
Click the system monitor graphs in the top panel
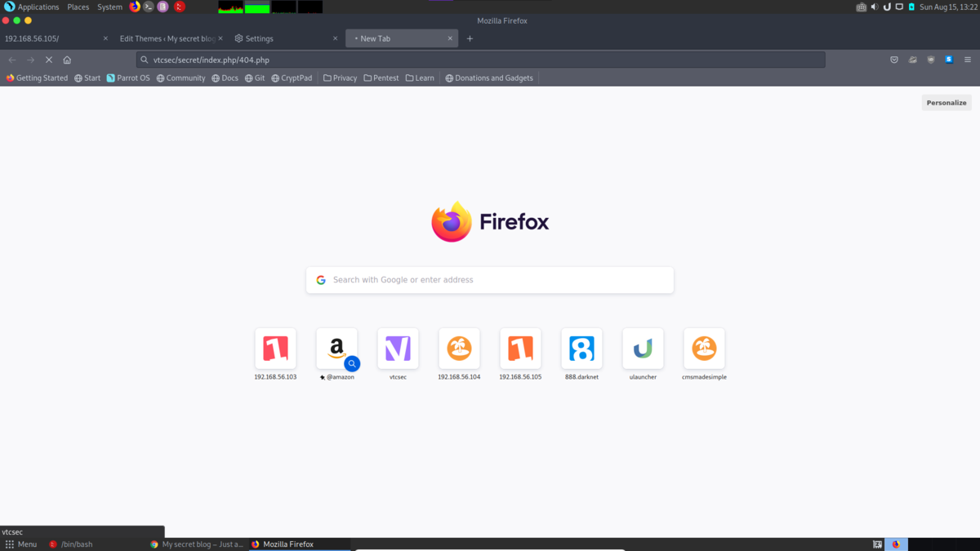pyautogui.click(x=270, y=7)
